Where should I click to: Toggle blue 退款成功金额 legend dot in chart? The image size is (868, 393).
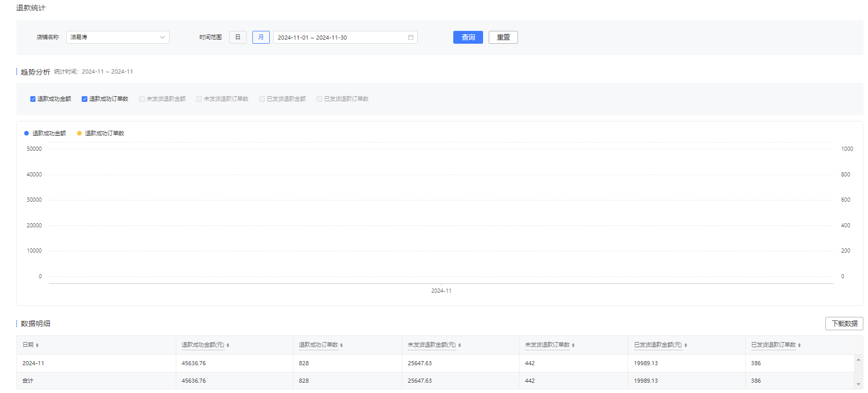coord(26,133)
